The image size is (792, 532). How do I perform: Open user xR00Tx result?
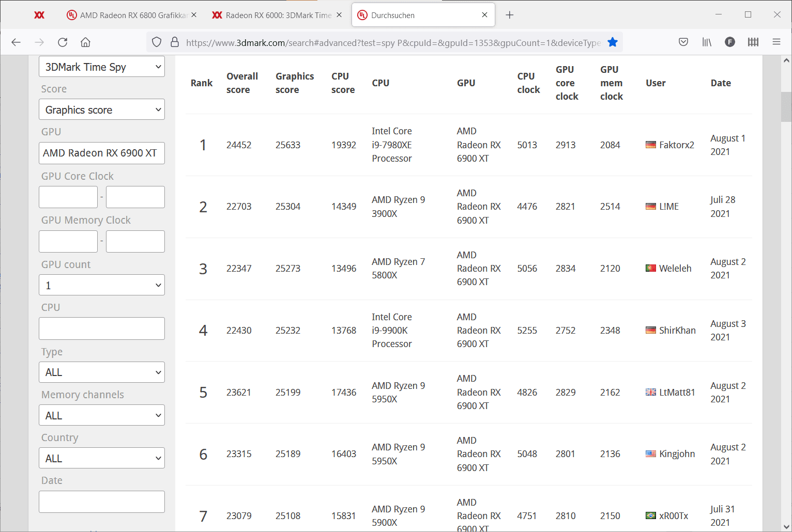point(674,515)
